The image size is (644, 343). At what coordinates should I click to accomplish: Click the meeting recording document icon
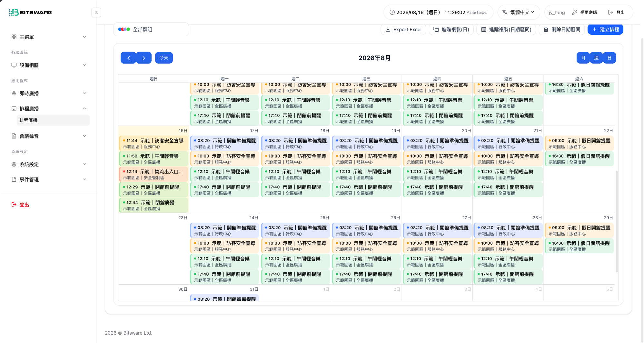pos(14,136)
